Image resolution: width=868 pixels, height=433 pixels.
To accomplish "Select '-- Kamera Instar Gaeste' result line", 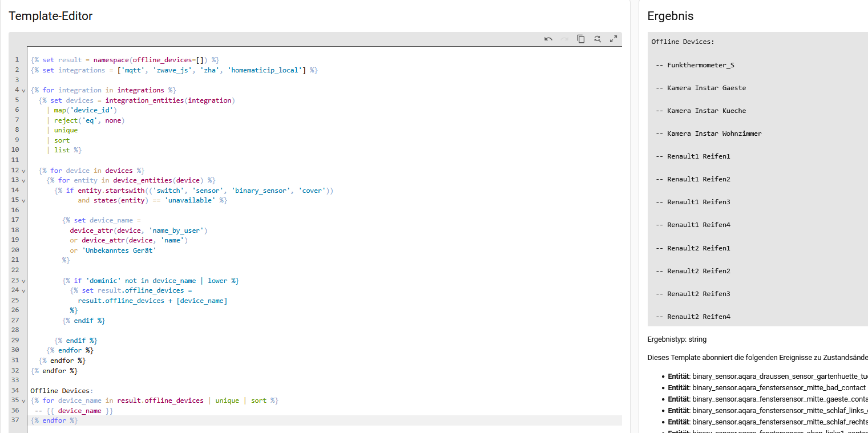I will pos(700,88).
